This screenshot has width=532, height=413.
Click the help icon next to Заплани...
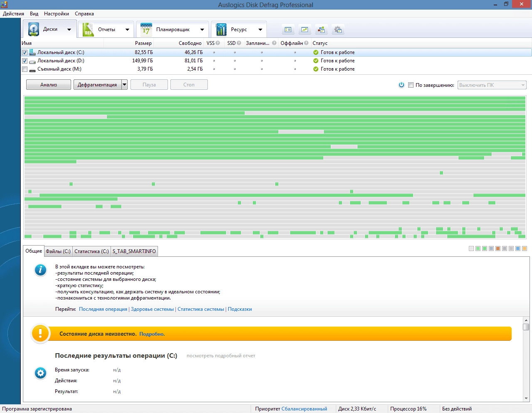click(x=274, y=43)
